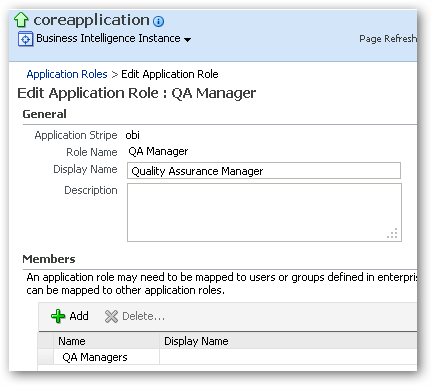Open the coreapplication info icon
This screenshot has height=386, width=432.
pos(158,22)
